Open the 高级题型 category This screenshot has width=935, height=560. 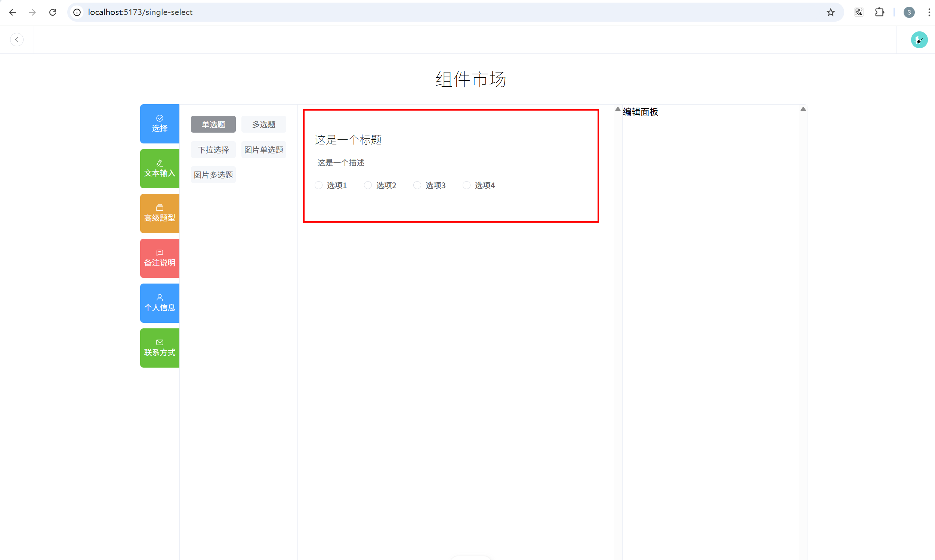[160, 214]
